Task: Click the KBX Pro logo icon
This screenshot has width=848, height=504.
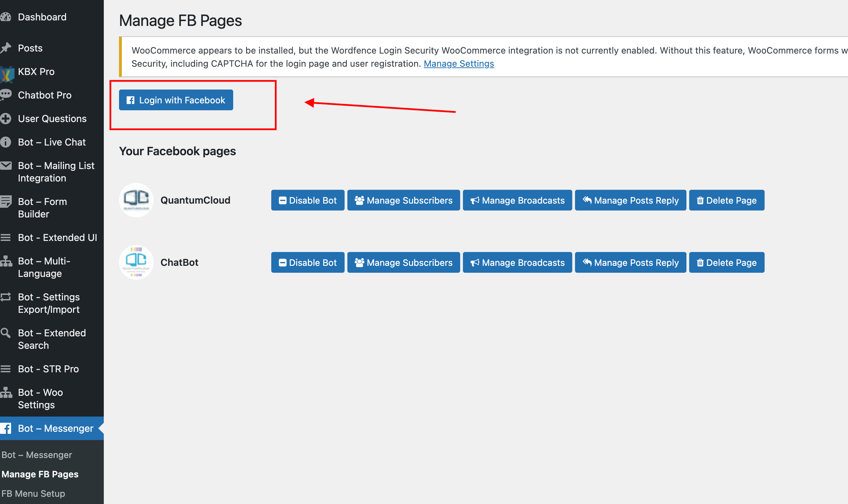Action: pyautogui.click(x=7, y=74)
